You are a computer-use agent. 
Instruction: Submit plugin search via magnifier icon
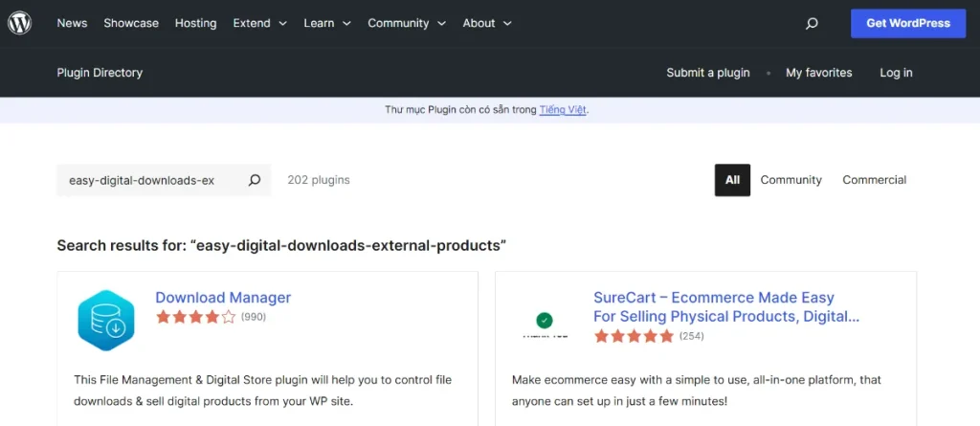255,180
